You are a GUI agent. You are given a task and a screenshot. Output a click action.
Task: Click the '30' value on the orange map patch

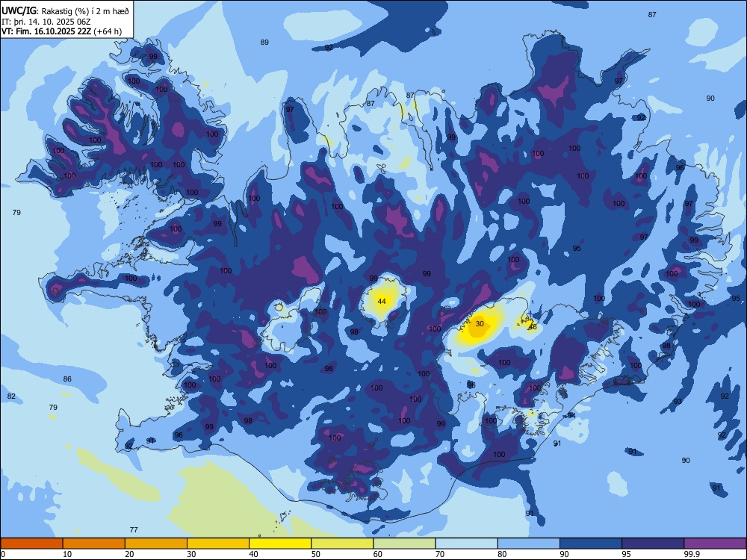pos(480,324)
